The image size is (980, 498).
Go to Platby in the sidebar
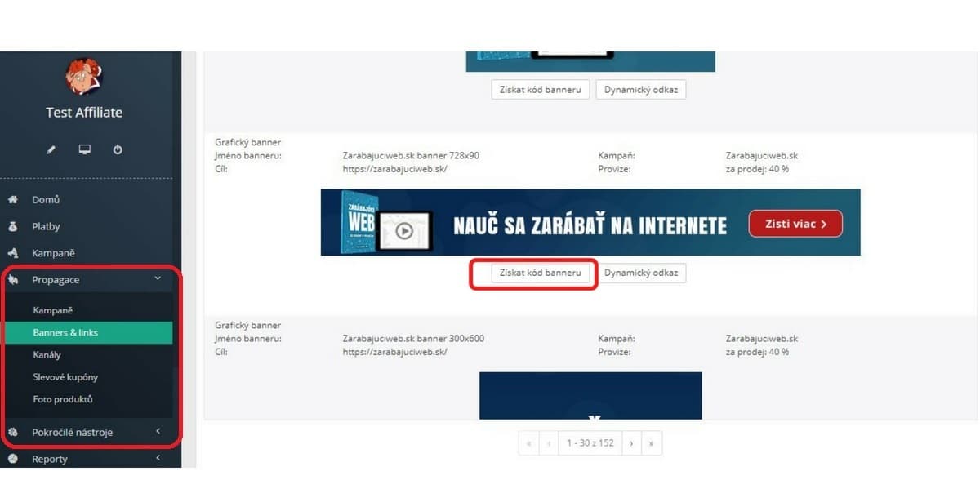pyautogui.click(x=46, y=226)
